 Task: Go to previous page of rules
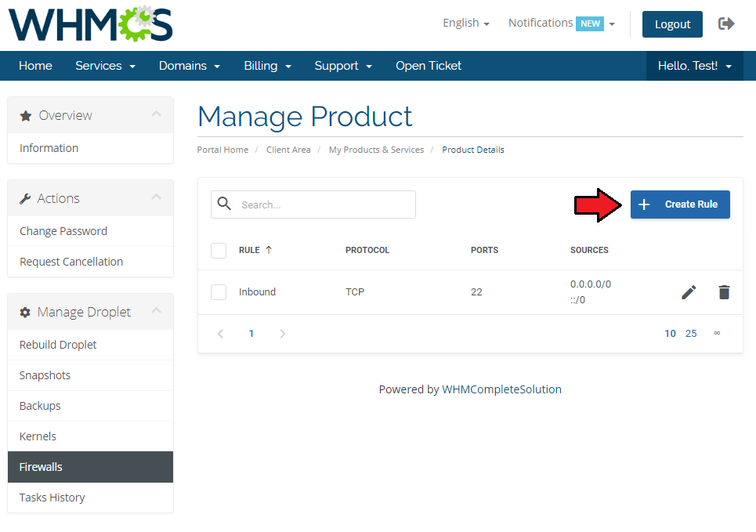tap(220, 334)
